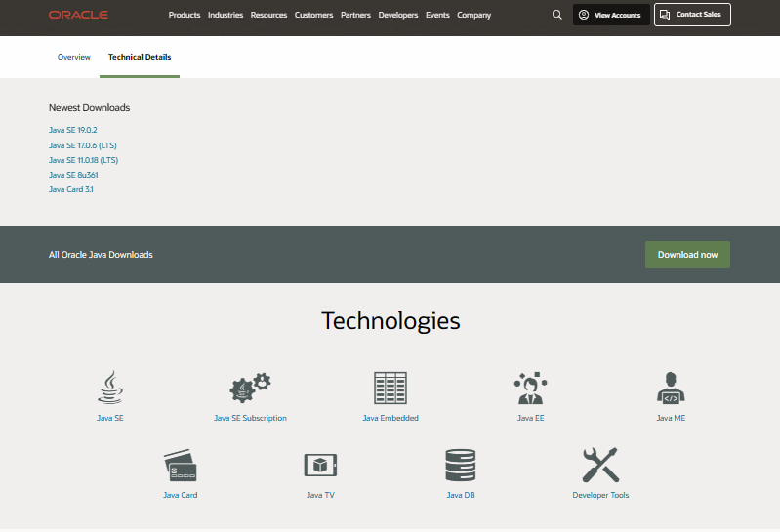
Task: Click the Newest Downloads heading
Action: click(x=89, y=108)
